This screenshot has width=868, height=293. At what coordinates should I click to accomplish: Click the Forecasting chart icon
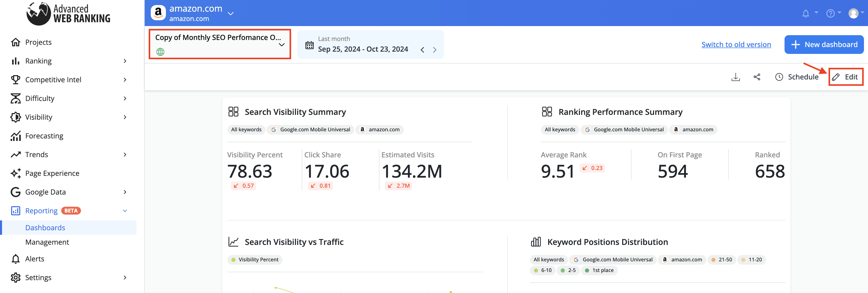pyautogui.click(x=15, y=136)
